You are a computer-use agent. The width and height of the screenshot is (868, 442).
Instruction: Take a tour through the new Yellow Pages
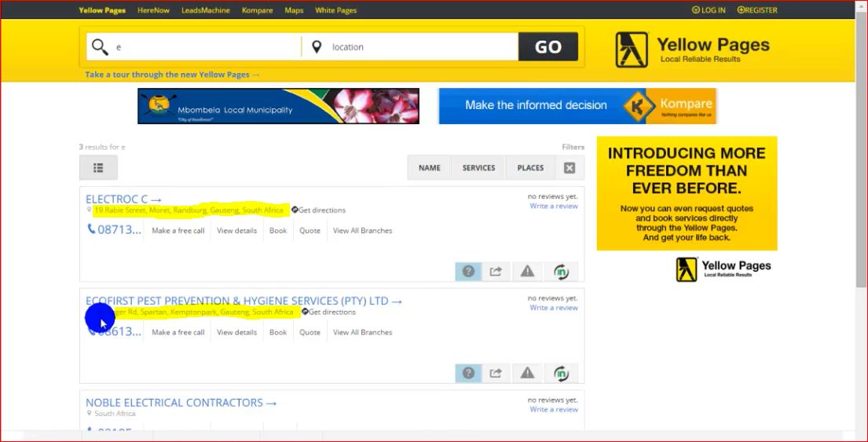172,74
